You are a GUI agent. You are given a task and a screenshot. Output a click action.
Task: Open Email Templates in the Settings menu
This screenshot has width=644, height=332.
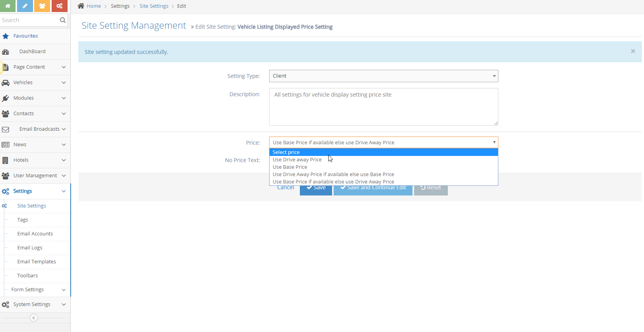coord(37,262)
